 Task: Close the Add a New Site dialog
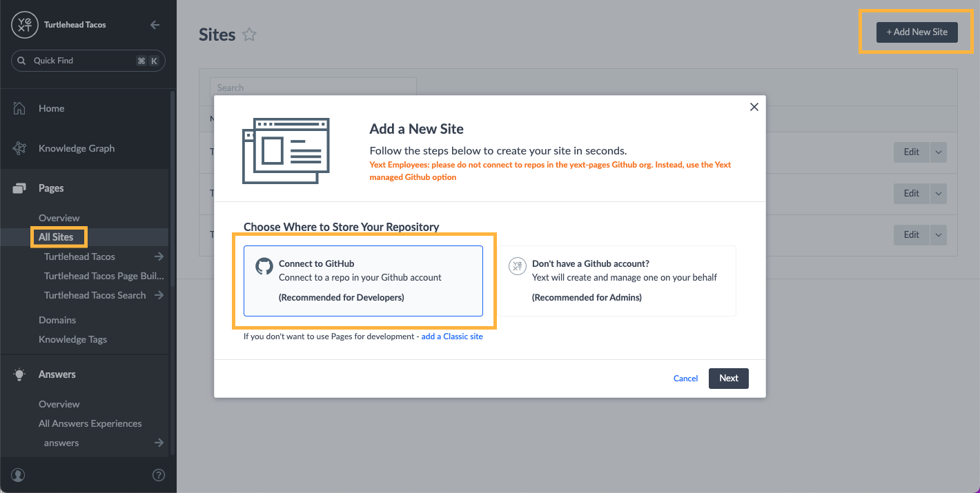coord(754,107)
